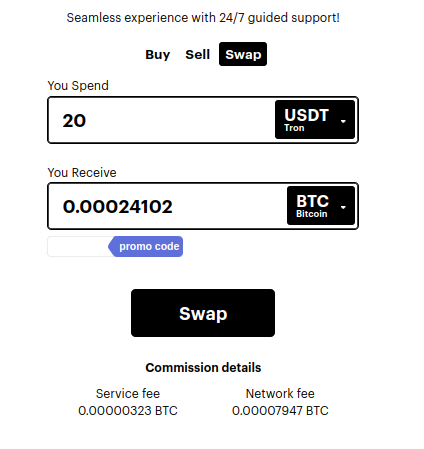The image size is (424, 449).
Task: Click the You Receive amount field
Action: coord(167,206)
